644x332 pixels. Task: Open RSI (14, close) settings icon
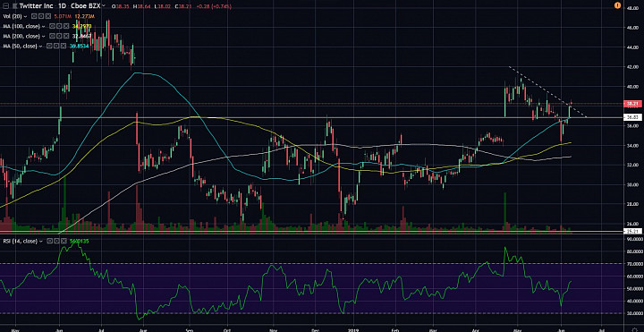56,242
